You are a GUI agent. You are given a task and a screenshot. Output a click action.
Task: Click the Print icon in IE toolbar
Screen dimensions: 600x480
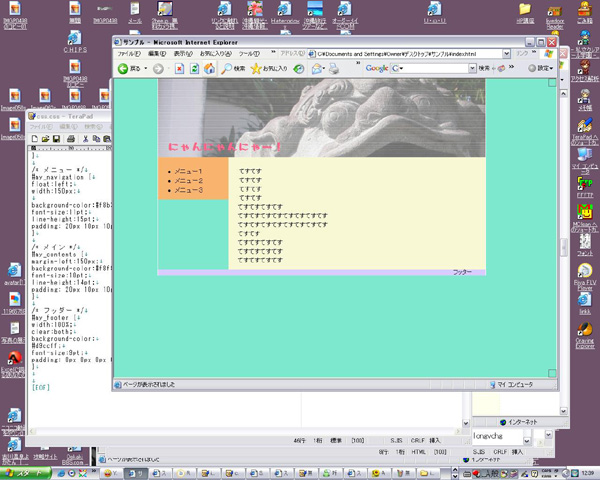(x=334, y=69)
